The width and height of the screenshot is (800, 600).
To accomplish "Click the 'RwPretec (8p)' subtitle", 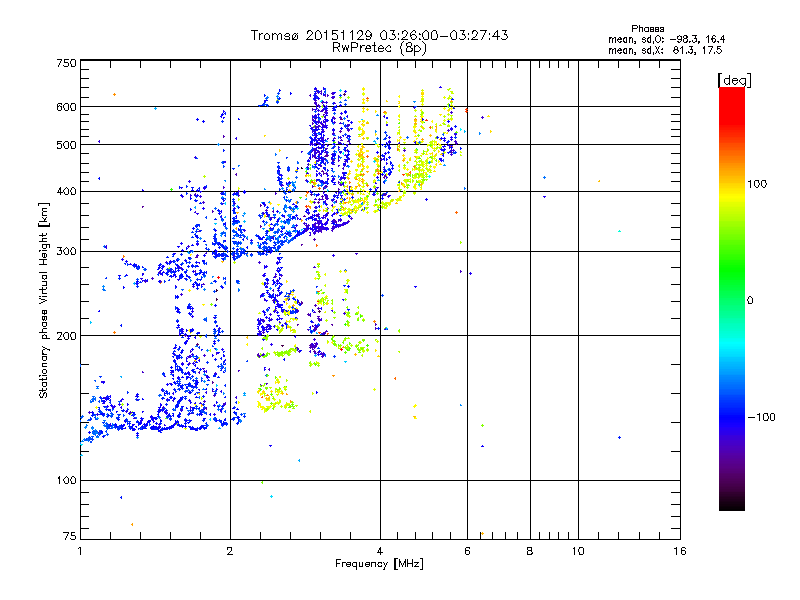I will click(x=379, y=48).
